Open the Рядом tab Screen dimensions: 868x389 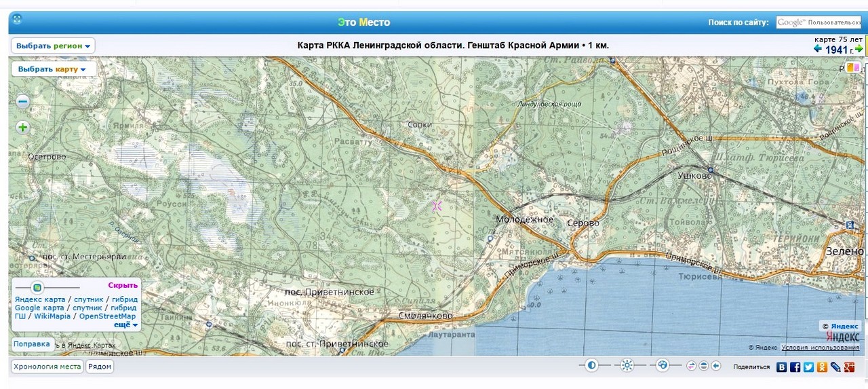[100, 367]
